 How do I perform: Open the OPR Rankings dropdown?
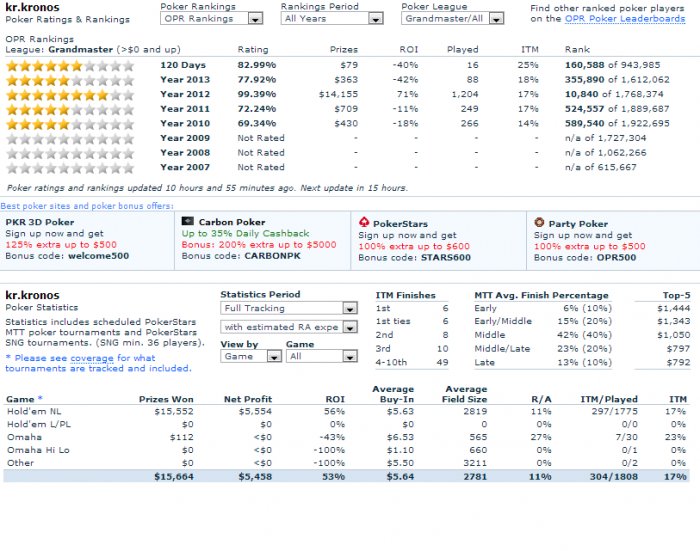[x=212, y=19]
